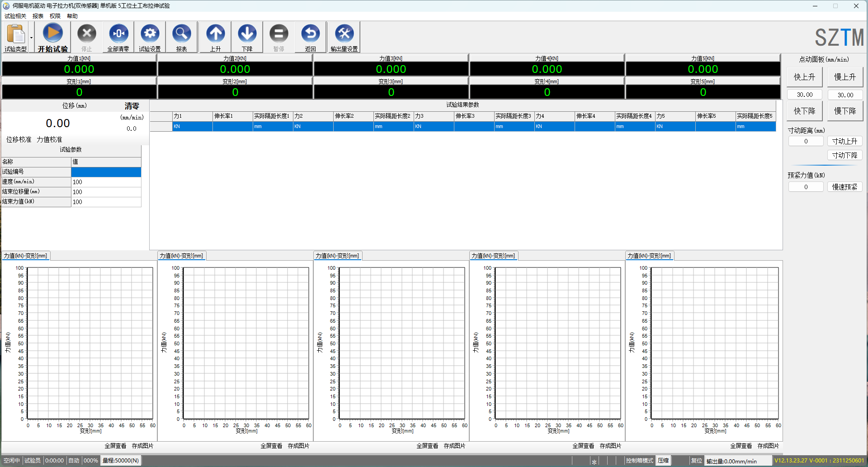868x467 pixels.
Task: Select the 试验编号 value cell
Action: click(106, 172)
